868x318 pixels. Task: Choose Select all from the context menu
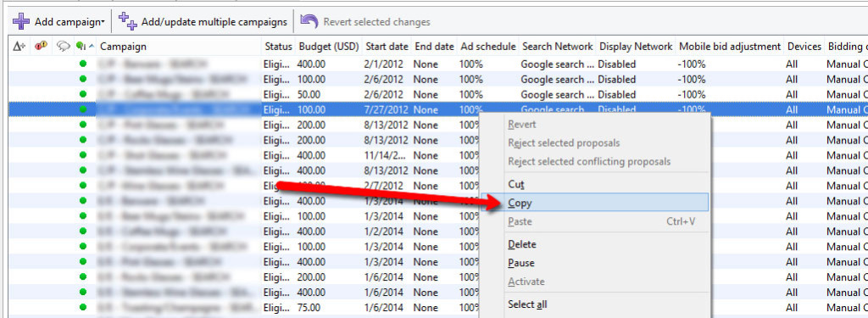coord(595,304)
